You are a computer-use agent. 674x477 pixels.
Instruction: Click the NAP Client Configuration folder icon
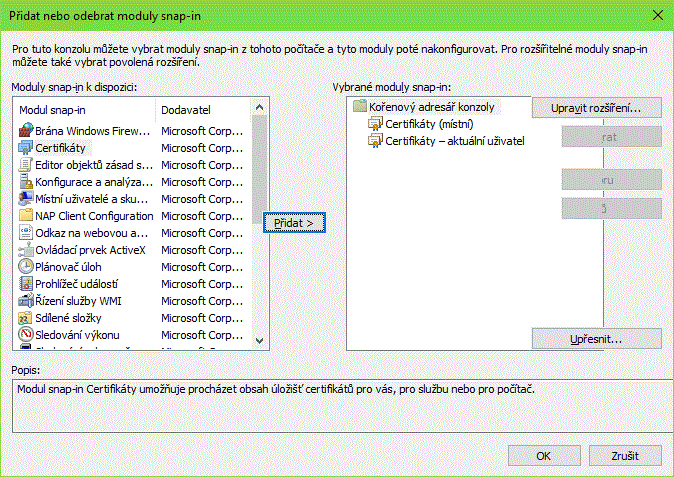(x=27, y=216)
